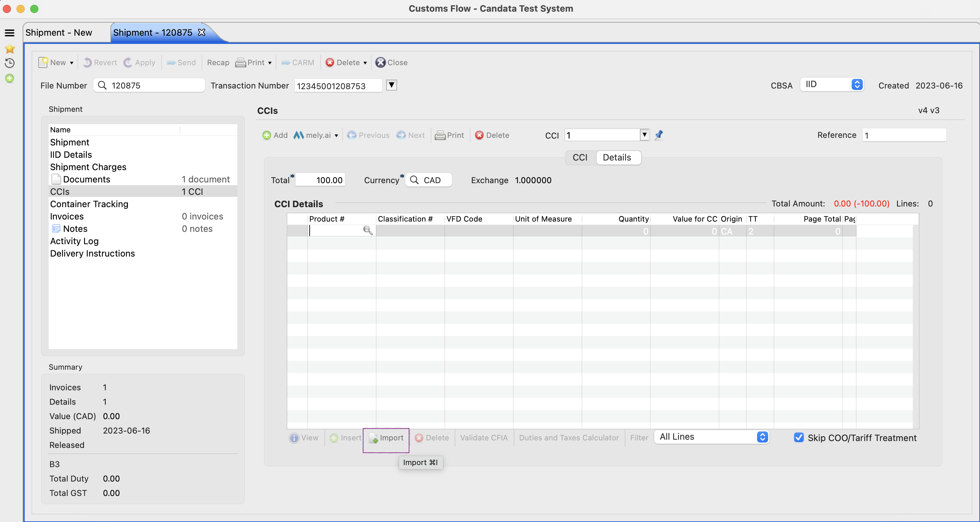Open the Notes list item

coord(143,229)
